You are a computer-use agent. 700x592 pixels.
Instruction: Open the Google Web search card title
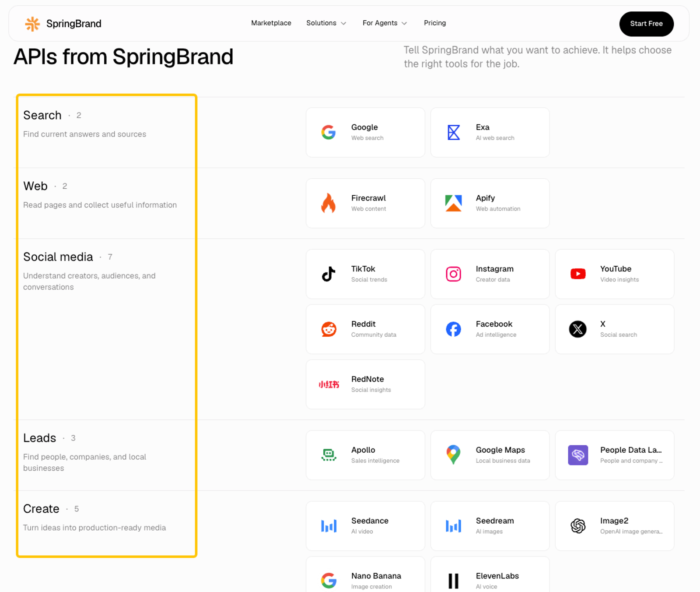364,127
